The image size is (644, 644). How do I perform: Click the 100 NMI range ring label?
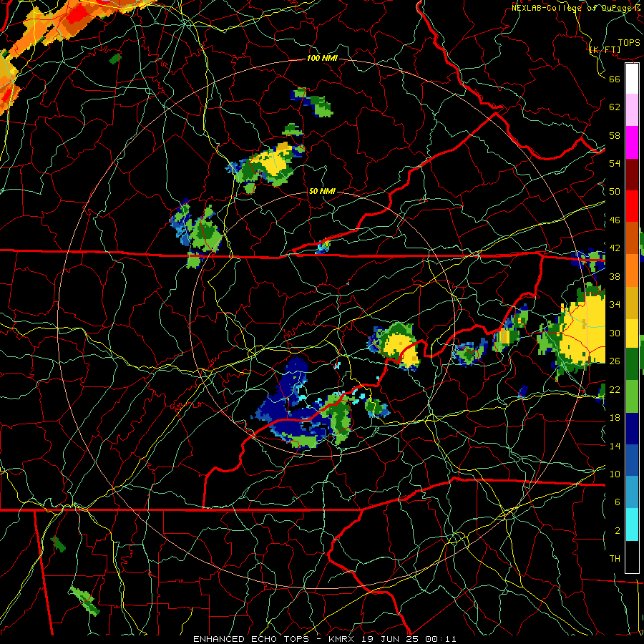coord(322,59)
